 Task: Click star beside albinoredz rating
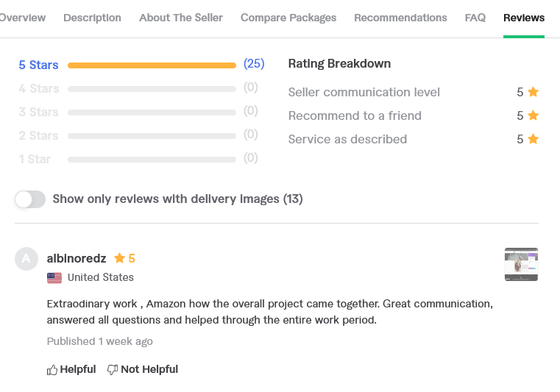pos(119,257)
